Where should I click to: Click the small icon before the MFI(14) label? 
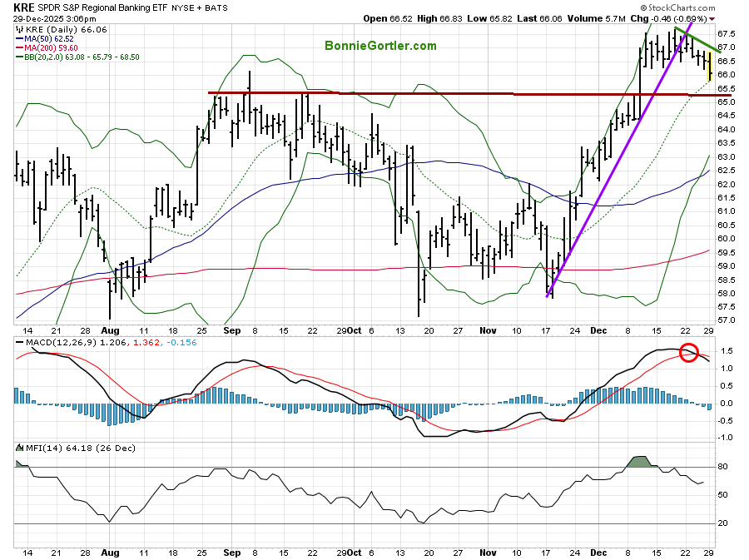(17, 448)
